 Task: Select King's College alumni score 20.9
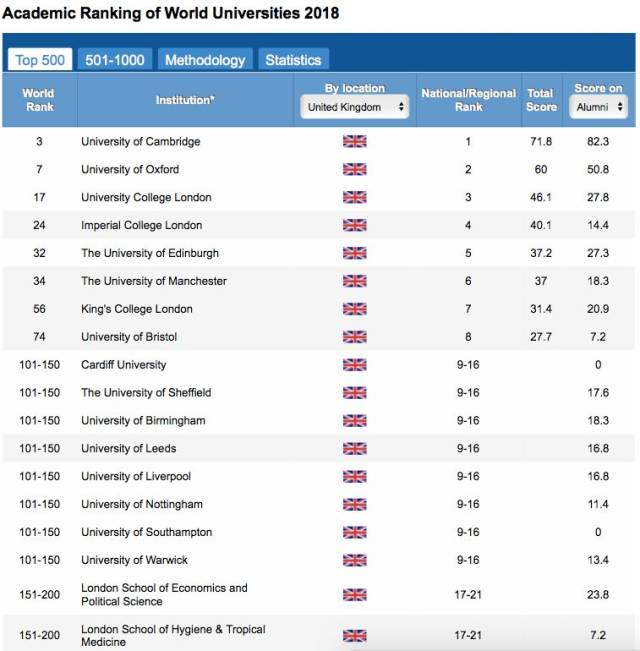click(x=598, y=309)
